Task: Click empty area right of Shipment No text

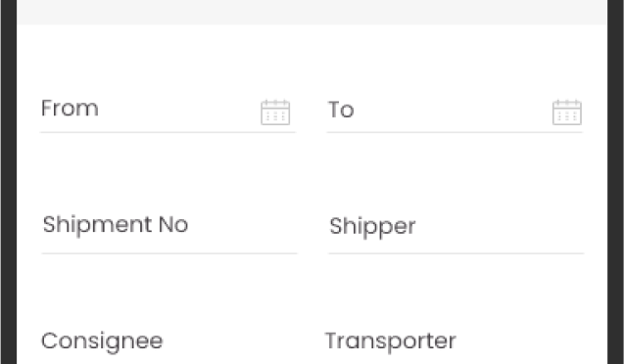Action: (243, 225)
